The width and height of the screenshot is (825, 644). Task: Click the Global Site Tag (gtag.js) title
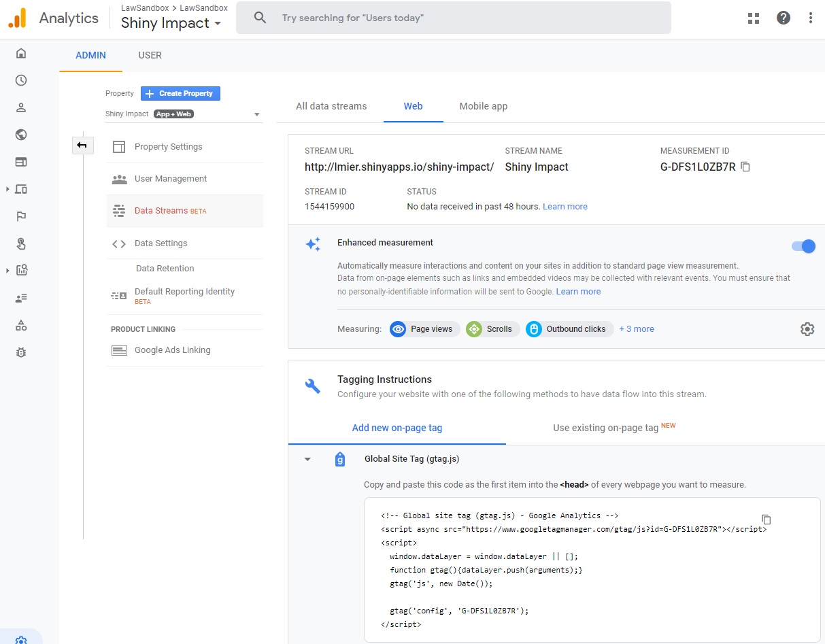(x=412, y=459)
